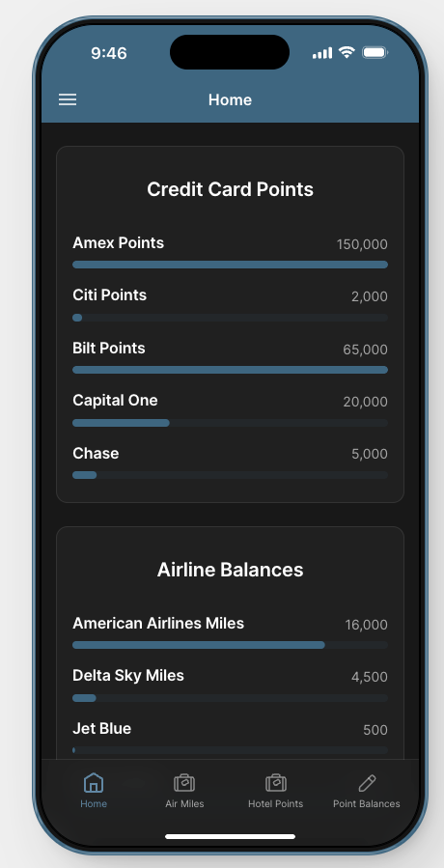Select the Citi Points row label
Image resolution: width=444 pixels, height=868 pixels.
(x=110, y=295)
